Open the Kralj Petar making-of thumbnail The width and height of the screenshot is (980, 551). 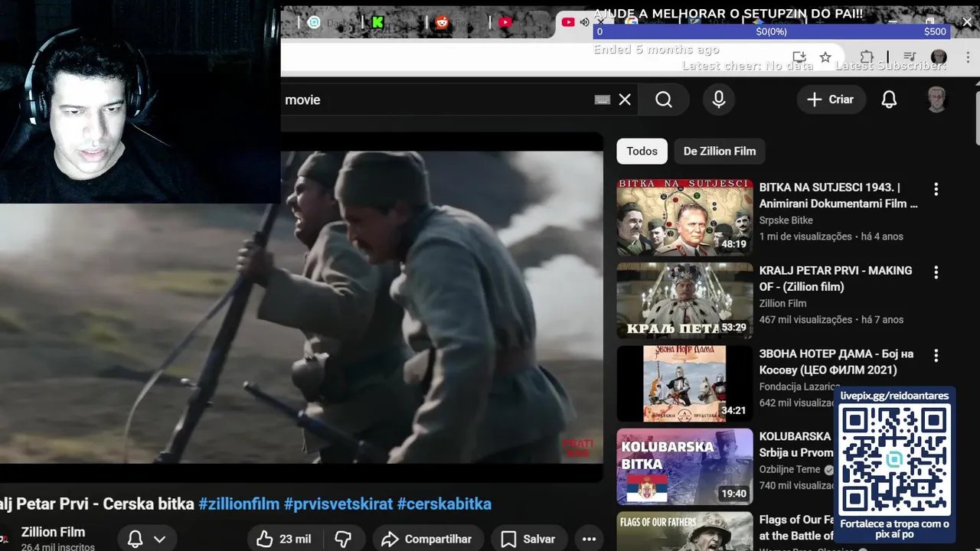point(684,301)
